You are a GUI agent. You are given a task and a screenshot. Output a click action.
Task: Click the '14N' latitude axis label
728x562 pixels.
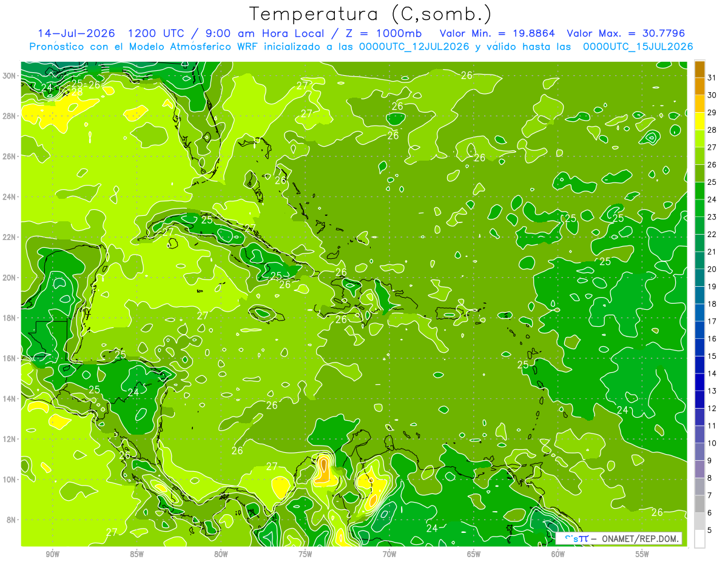pos(9,399)
